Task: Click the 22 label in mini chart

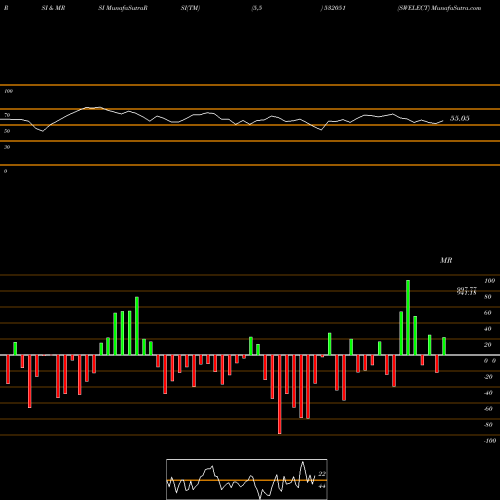Action: [x=322, y=474]
